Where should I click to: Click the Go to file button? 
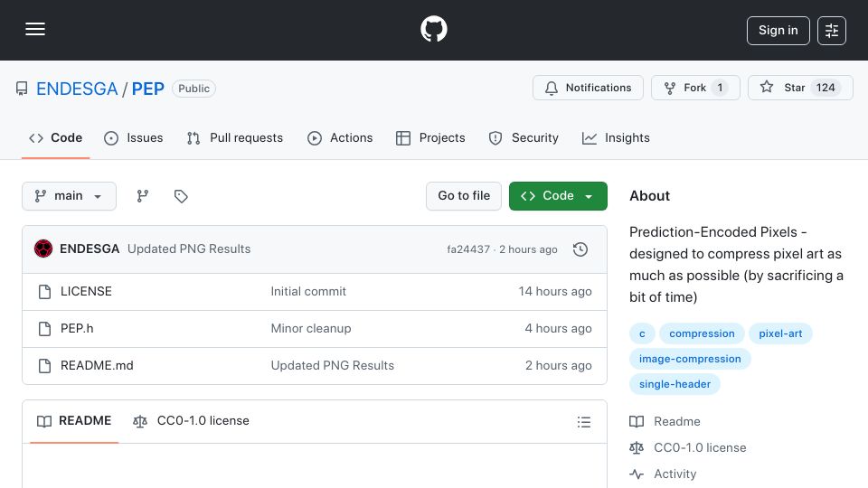[464, 196]
